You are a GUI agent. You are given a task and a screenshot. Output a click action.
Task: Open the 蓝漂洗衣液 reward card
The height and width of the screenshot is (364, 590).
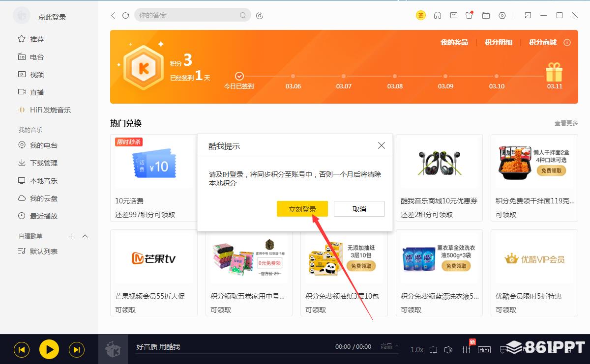(x=439, y=273)
